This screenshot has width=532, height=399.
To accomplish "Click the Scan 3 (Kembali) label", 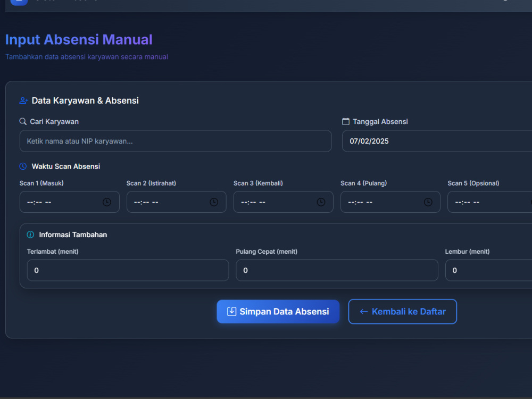I will 258,183.
